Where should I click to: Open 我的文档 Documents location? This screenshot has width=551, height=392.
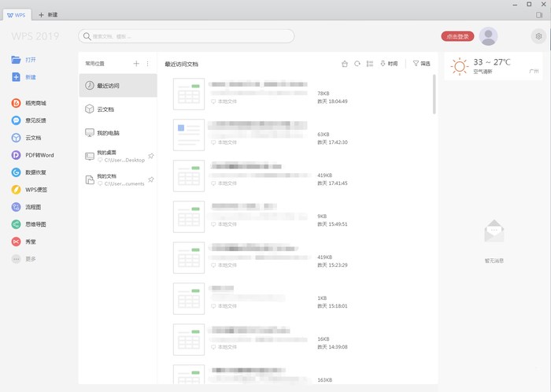coord(118,179)
